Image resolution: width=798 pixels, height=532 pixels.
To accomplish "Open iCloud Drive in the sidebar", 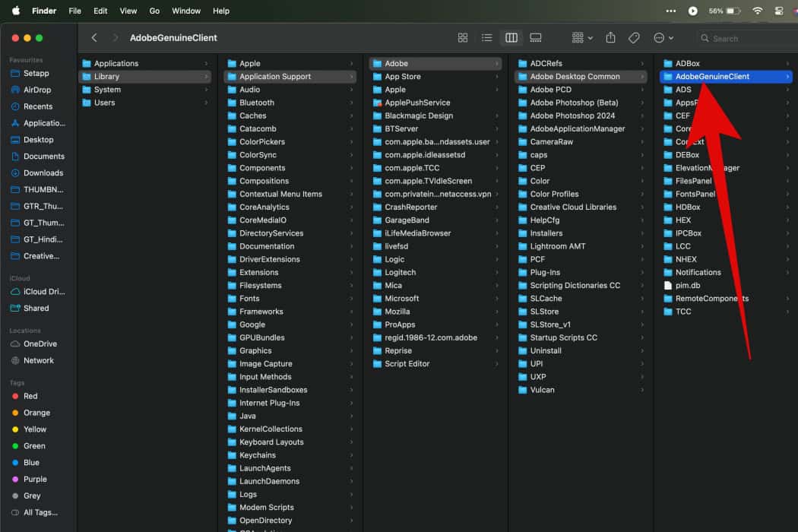I will tap(44, 292).
